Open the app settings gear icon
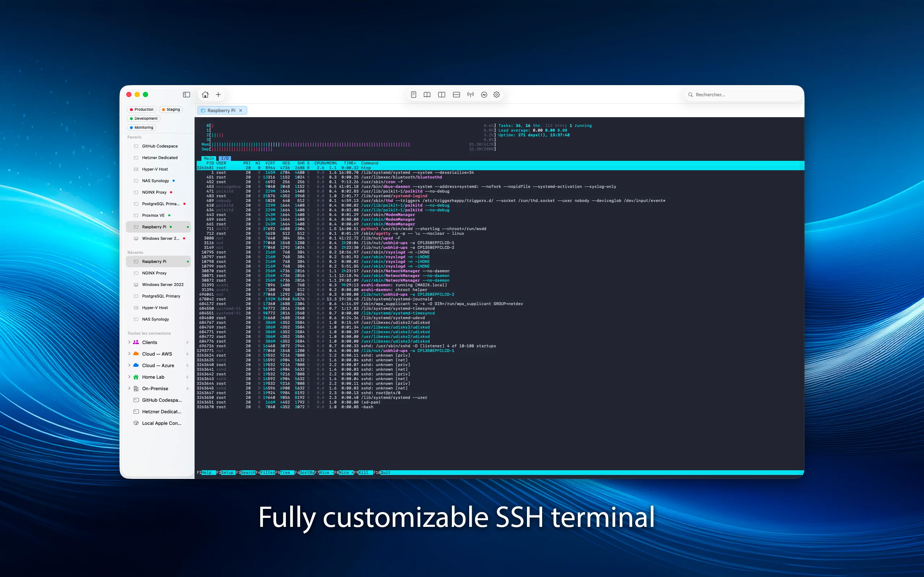The height and width of the screenshot is (577, 924). 496,94
